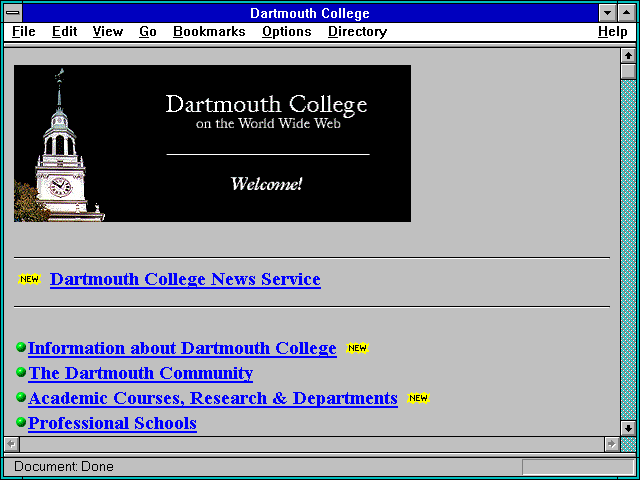
Task: Click the horizontal scrollbar right arrow
Action: coord(611,444)
